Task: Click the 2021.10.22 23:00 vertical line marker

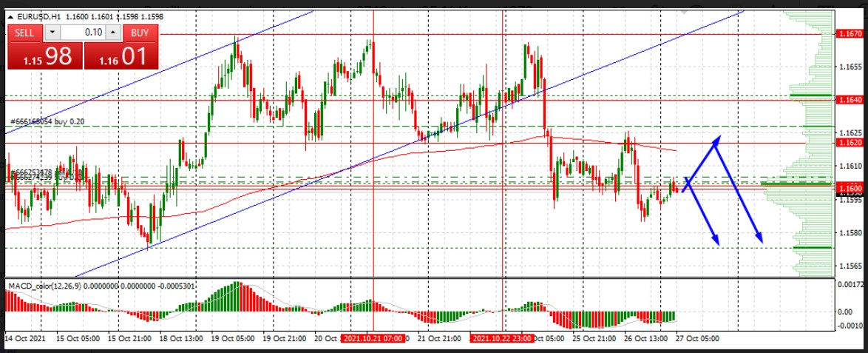Action: tap(503, 338)
